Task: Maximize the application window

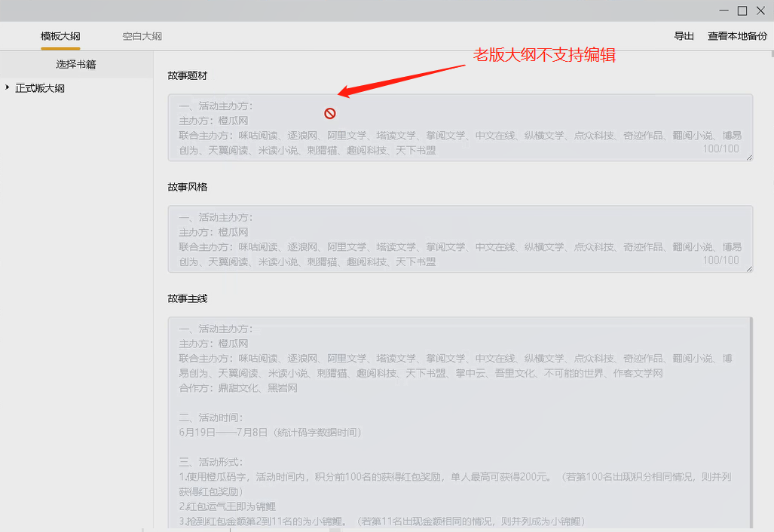Action: [x=742, y=11]
